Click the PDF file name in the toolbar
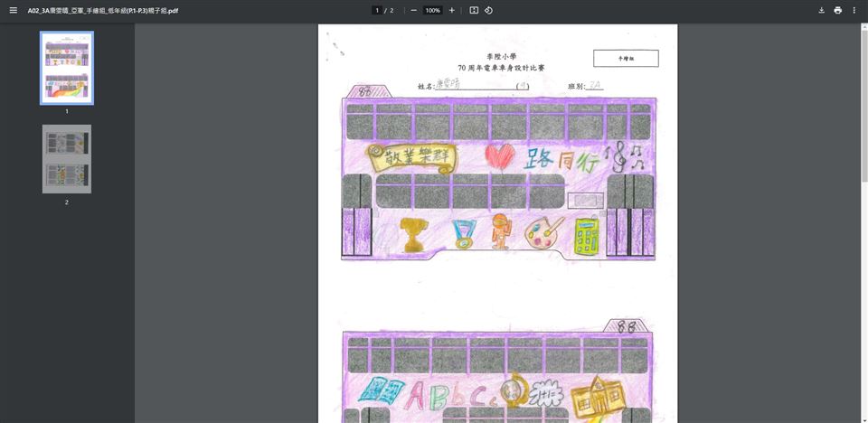 tap(103, 11)
